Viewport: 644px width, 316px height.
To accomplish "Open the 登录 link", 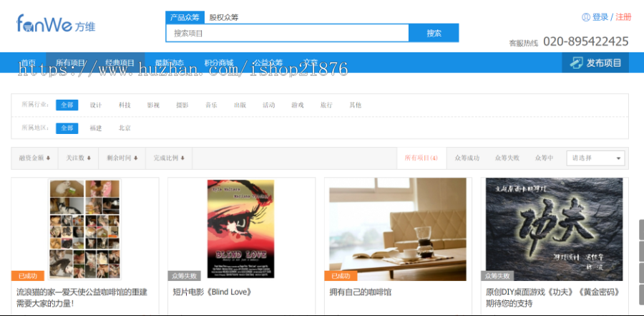I will (600, 17).
